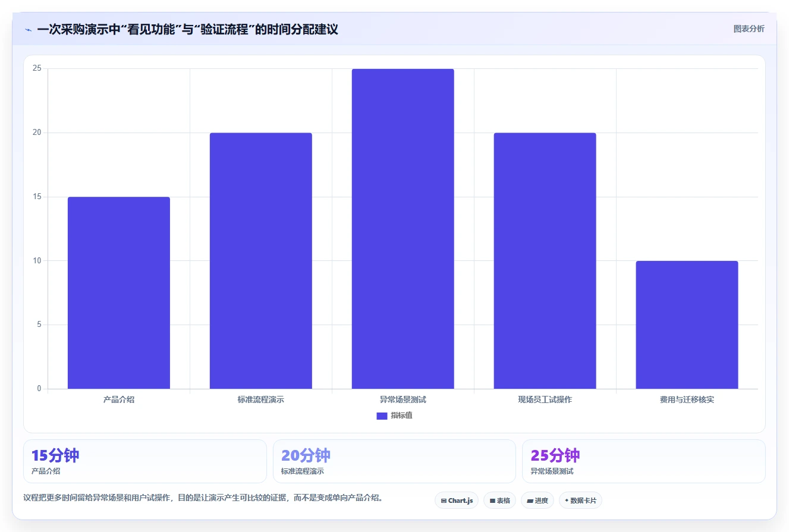This screenshot has width=789, height=532.
Task: Click the y-axis value 5
Action: [39, 325]
